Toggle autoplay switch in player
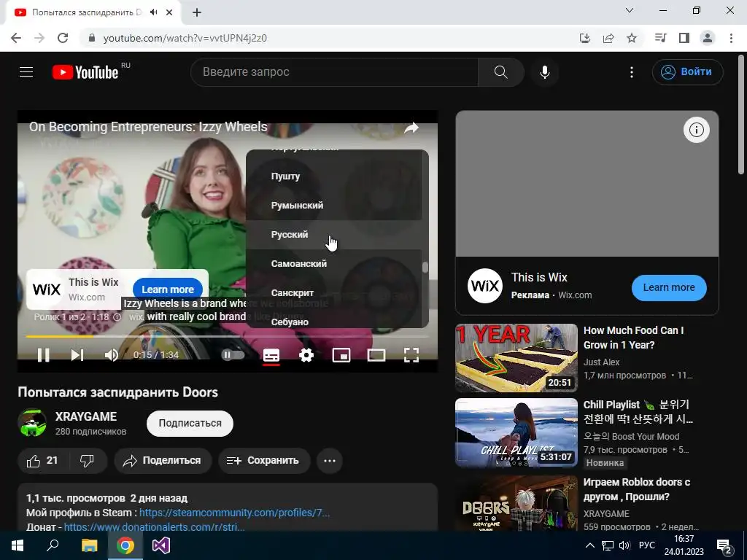Screen dimensions: 747x560 233,355
